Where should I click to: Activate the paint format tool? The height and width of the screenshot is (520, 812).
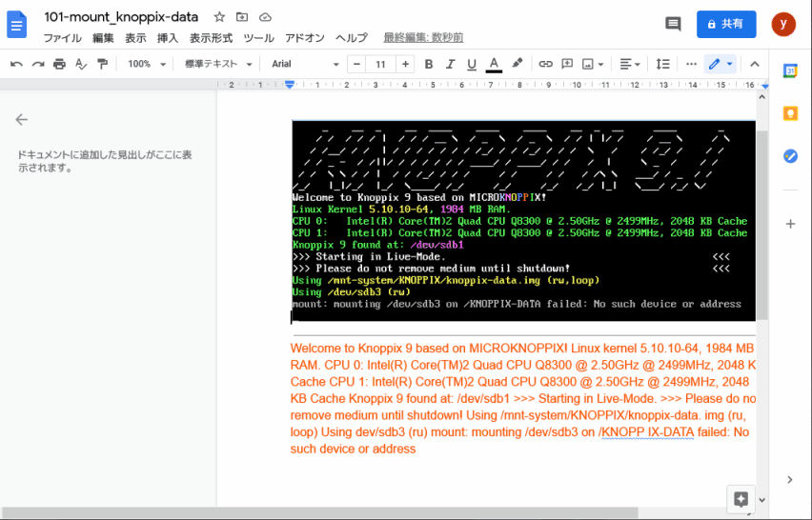click(103, 64)
